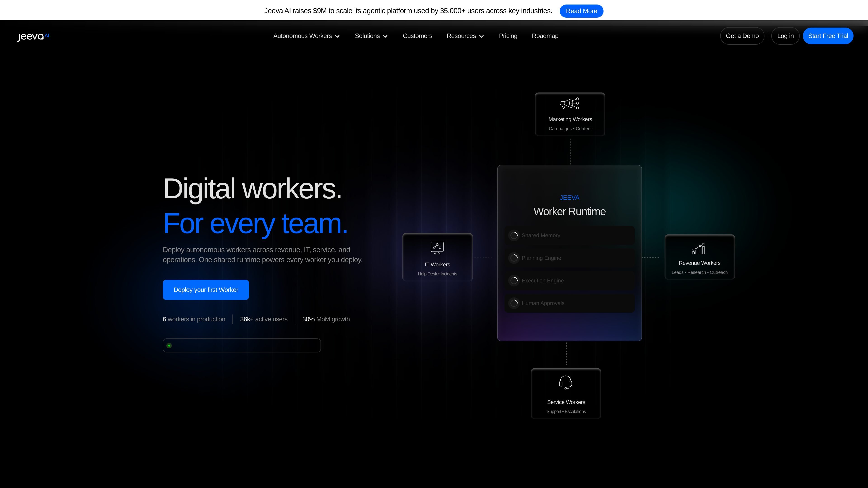
Task: Click the green status dot
Action: (x=169, y=345)
